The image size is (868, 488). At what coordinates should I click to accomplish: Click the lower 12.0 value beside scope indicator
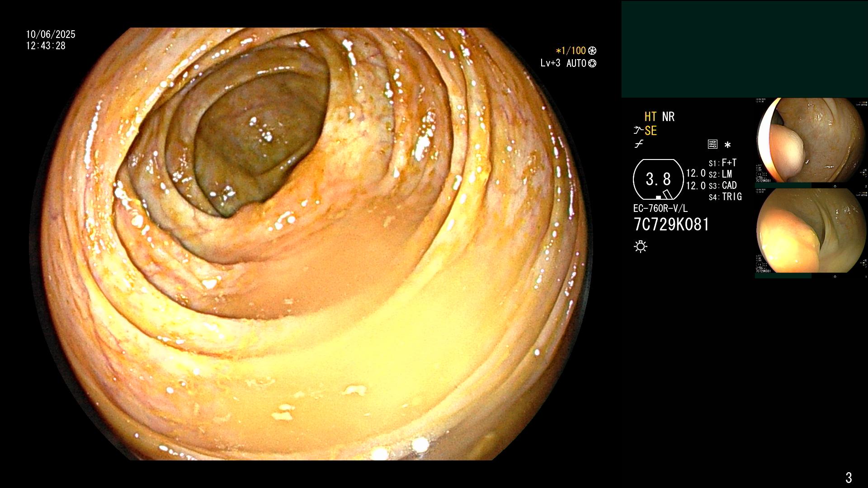(x=696, y=185)
